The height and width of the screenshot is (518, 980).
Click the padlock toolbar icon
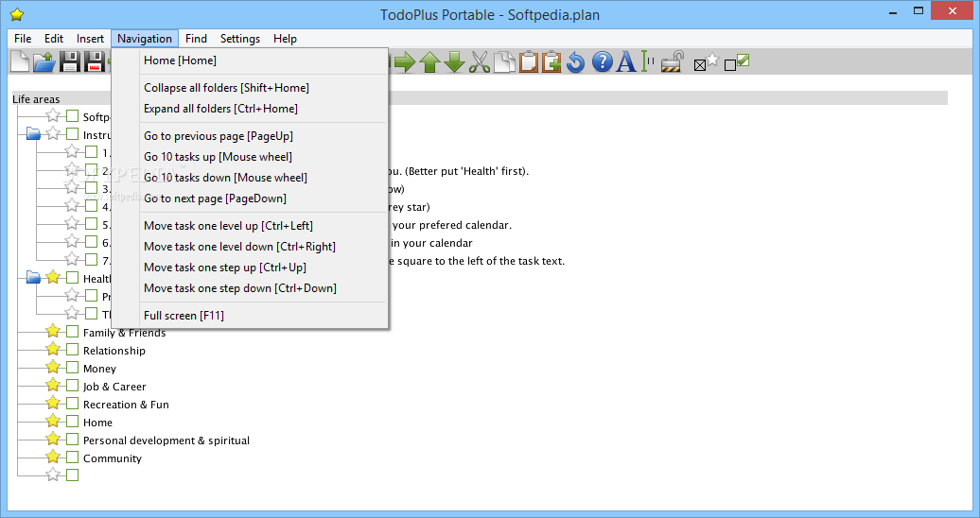coord(673,61)
